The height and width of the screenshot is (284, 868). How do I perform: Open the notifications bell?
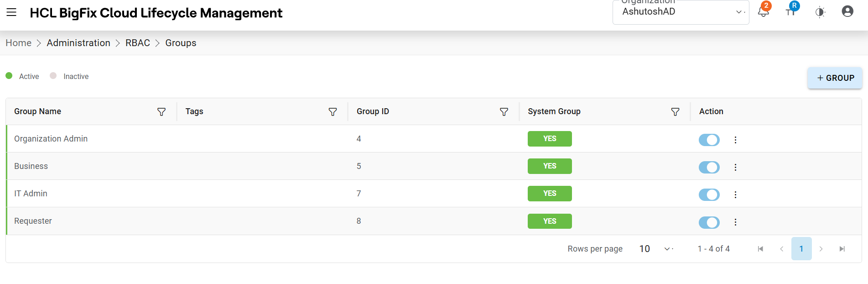point(763,12)
